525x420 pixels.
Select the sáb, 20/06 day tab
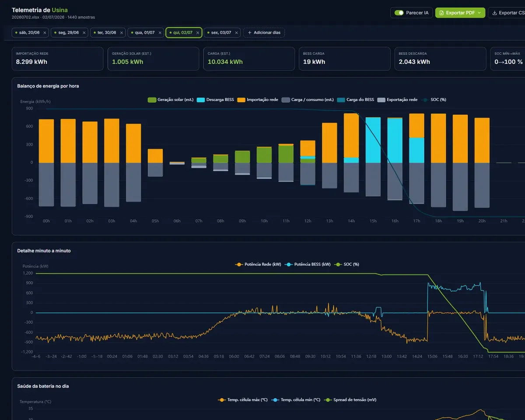(30, 32)
